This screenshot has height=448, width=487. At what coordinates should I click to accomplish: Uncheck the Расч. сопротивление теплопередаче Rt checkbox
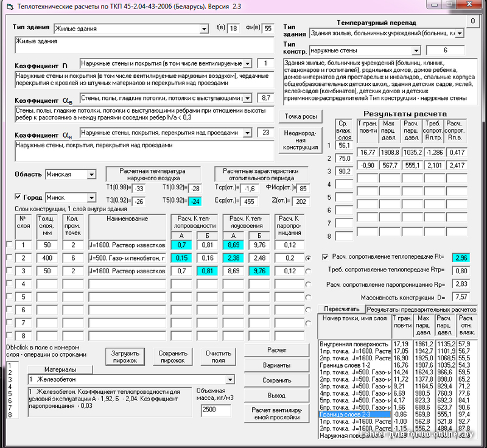pos(325,257)
